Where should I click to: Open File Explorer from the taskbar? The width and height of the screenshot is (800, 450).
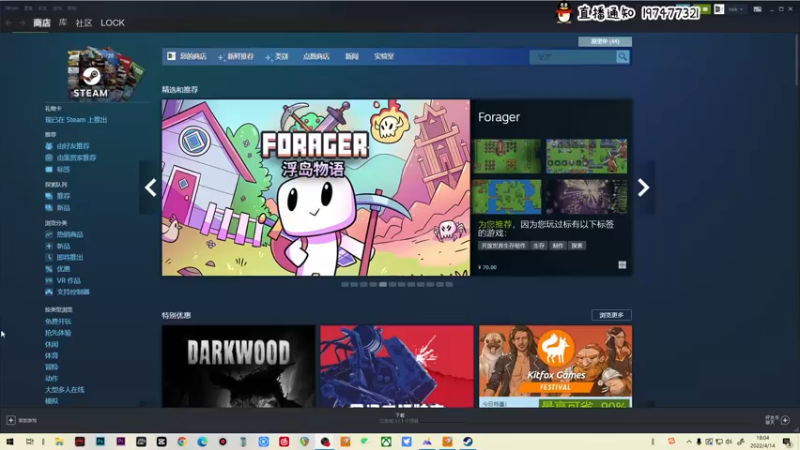(59, 441)
